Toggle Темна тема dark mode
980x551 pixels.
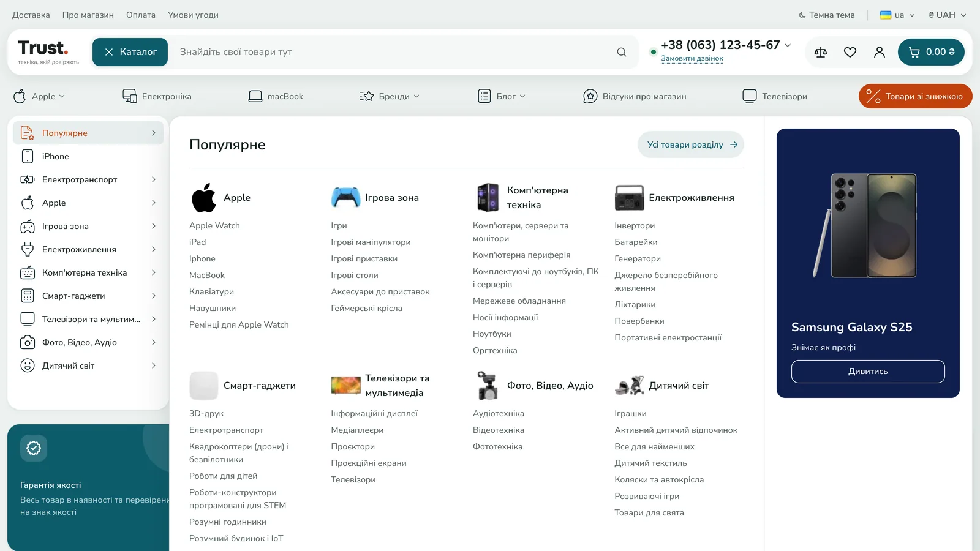tap(826, 15)
